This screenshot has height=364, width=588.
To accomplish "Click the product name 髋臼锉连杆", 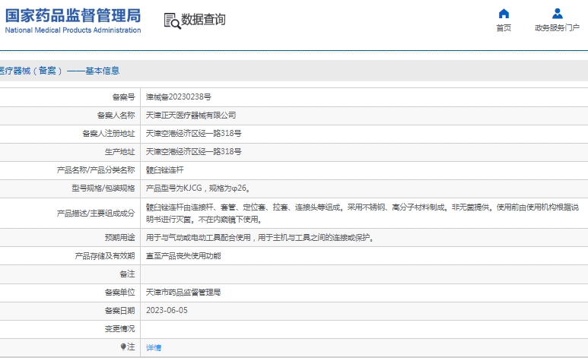I will click(x=164, y=170).
